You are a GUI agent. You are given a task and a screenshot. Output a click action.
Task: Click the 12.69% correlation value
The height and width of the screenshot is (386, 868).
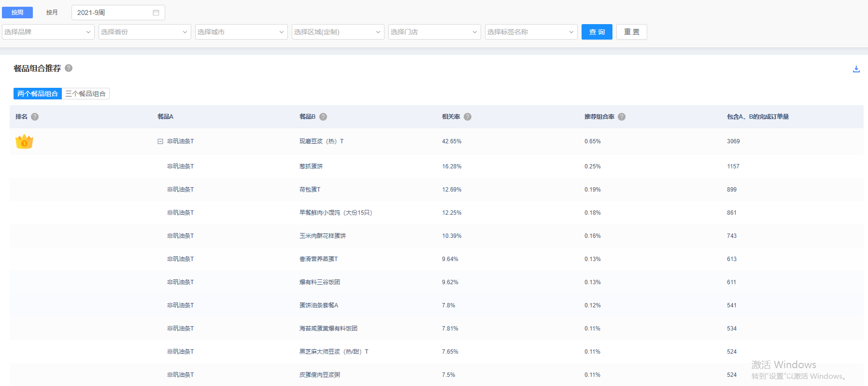coord(452,190)
